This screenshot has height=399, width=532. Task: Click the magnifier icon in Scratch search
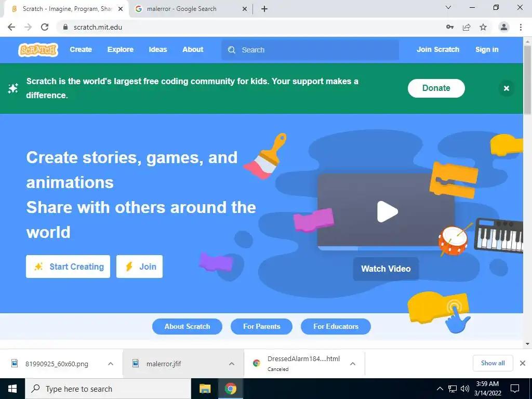point(232,50)
